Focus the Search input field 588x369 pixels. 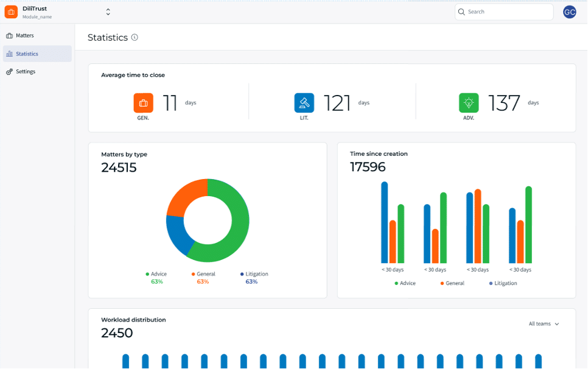point(504,12)
